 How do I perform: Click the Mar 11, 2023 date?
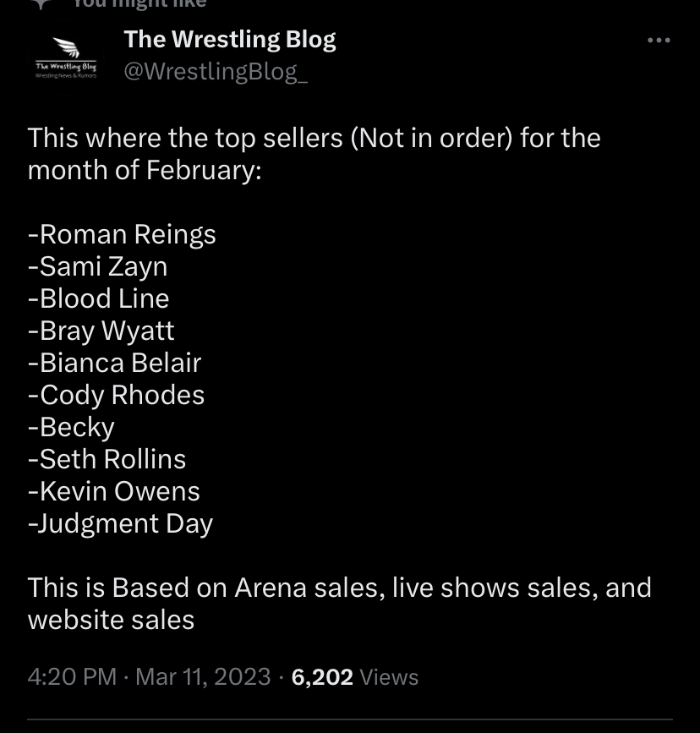point(203,677)
